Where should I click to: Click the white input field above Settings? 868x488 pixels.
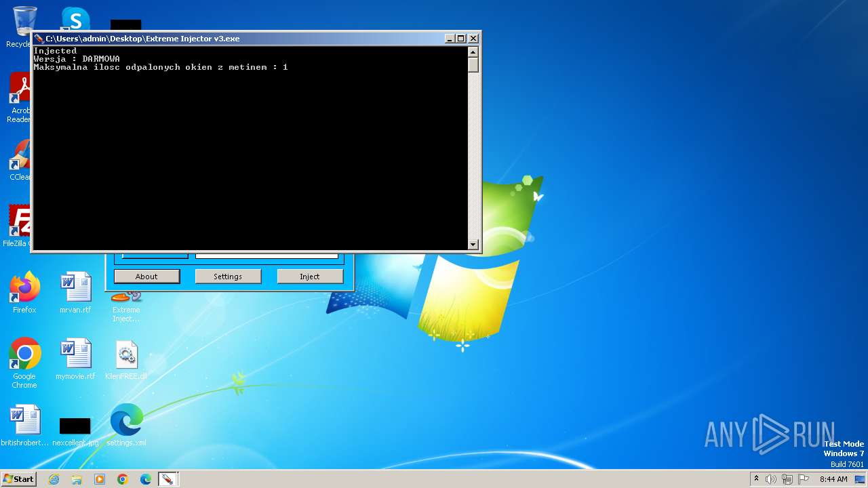click(x=267, y=255)
